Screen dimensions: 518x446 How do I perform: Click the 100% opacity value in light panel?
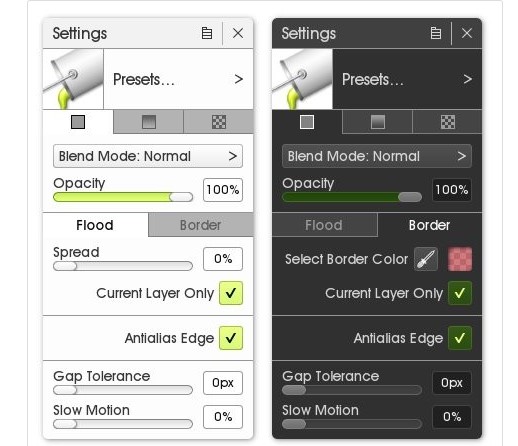point(223,190)
